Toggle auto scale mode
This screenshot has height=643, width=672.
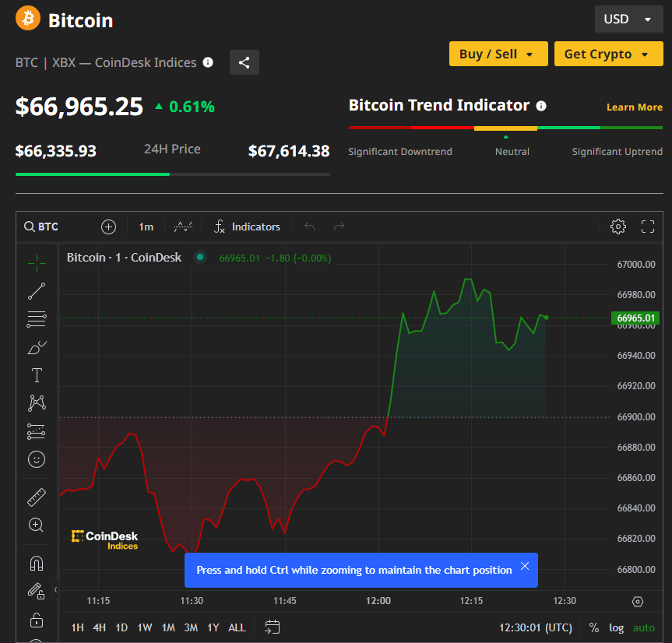pos(644,627)
